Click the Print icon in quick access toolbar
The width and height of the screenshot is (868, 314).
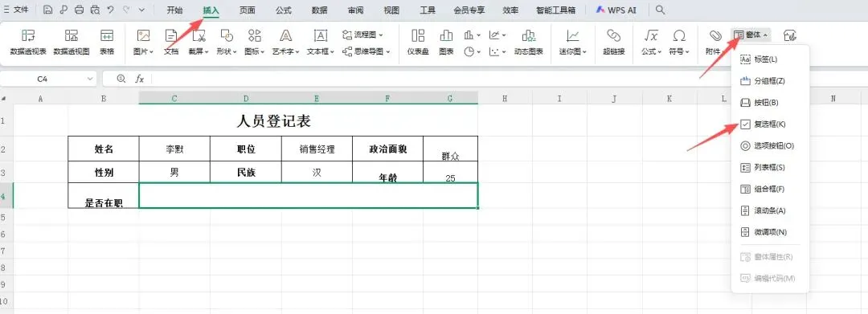(x=79, y=10)
